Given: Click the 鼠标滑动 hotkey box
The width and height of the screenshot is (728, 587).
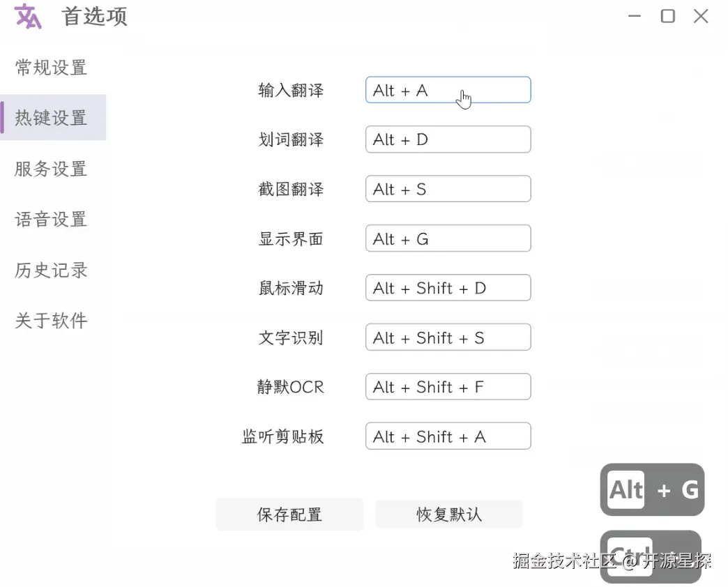Looking at the screenshot, I should (448, 288).
